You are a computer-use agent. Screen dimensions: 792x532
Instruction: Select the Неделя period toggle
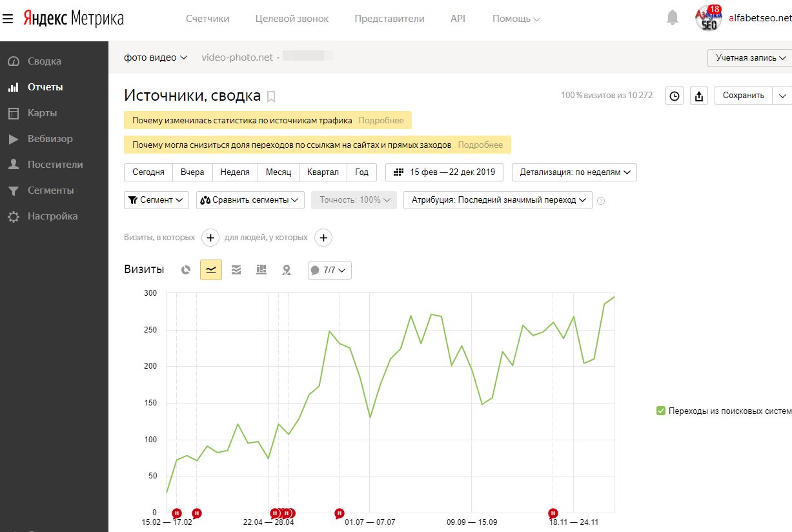[235, 172]
